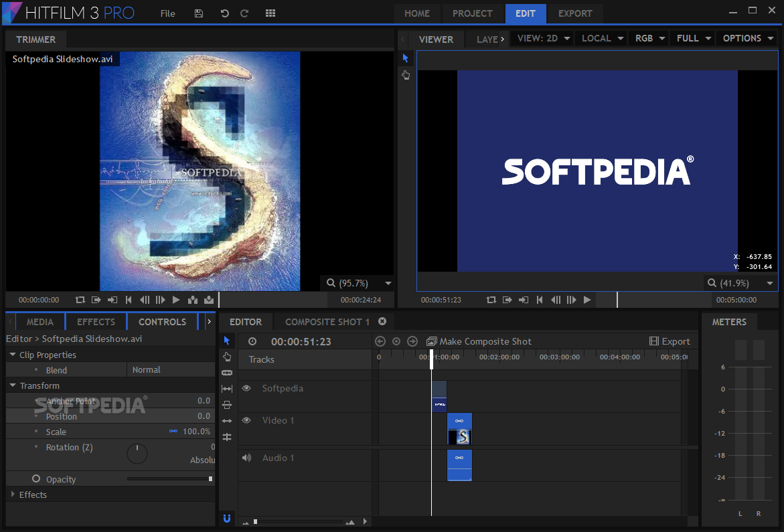Screen dimensions: 784x532
Task: Expand the Effects section
Action: (x=13, y=495)
